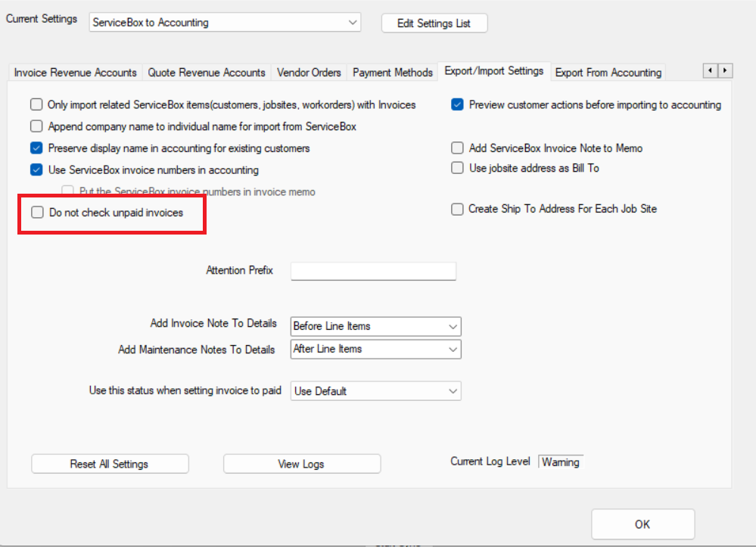The height and width of the screenshot is (547, 756).
Task: Uncheck Preserve display name in accounting
Action: point(36,148)
